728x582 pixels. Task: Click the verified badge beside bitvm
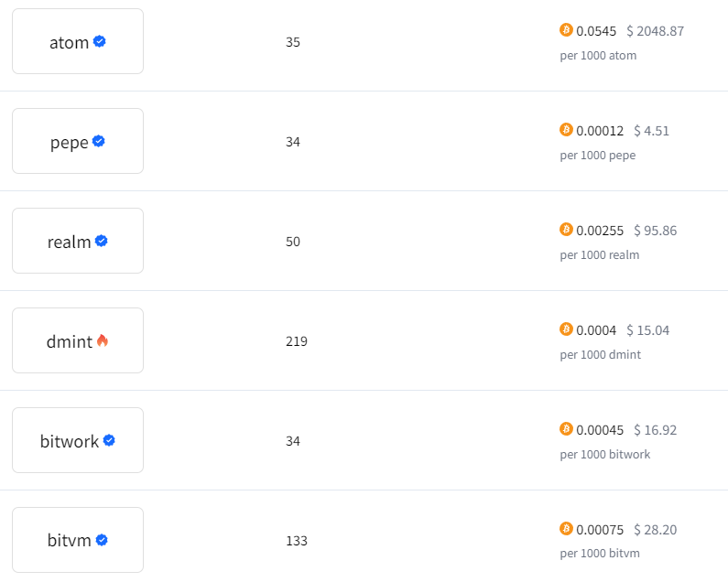coord(102,540)
